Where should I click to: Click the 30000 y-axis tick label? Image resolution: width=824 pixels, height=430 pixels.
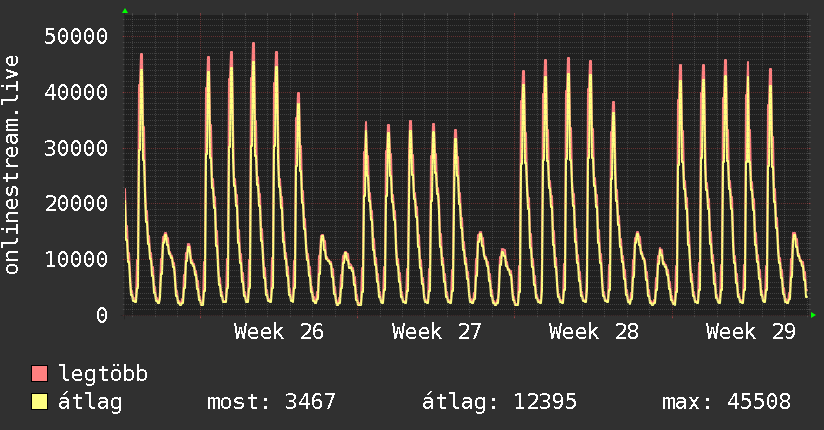tap(76, 148)
